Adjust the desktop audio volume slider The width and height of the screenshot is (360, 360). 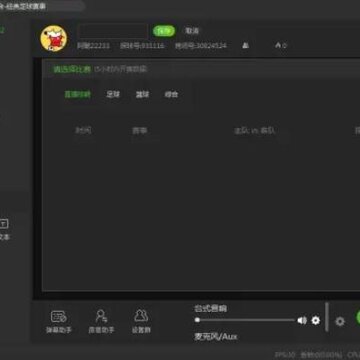pyautogui.click(x=245, y=320)
